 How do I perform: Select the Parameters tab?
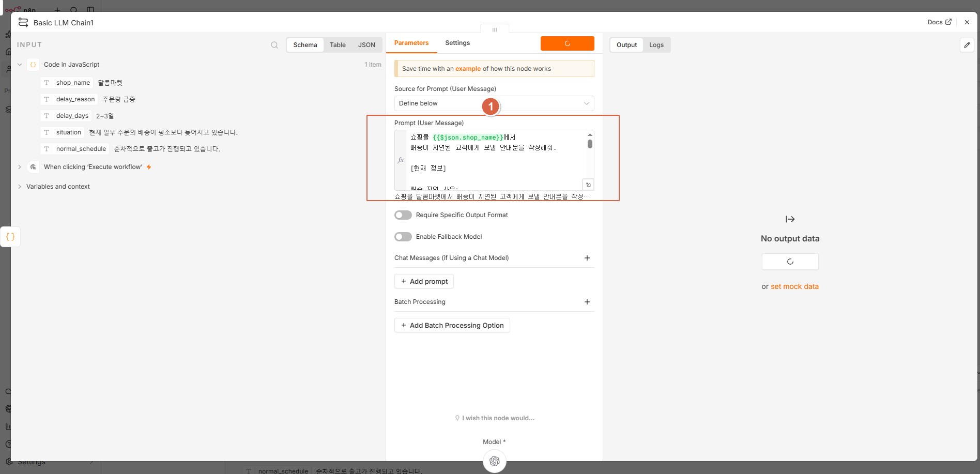411,43
